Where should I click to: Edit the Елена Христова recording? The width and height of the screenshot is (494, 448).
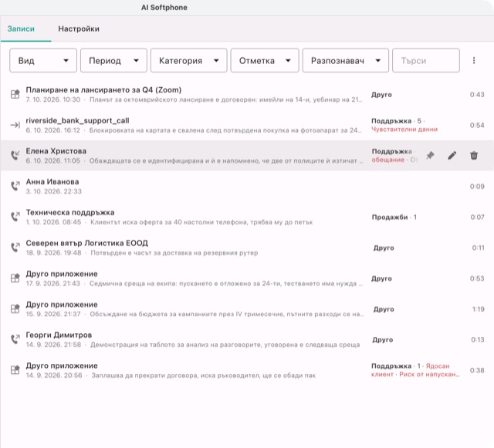[x=452, y=156]
